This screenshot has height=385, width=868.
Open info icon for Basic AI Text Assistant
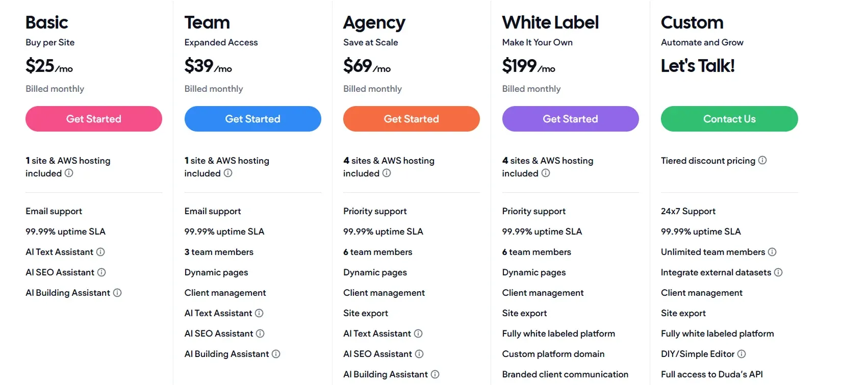(x=100, y=252)
